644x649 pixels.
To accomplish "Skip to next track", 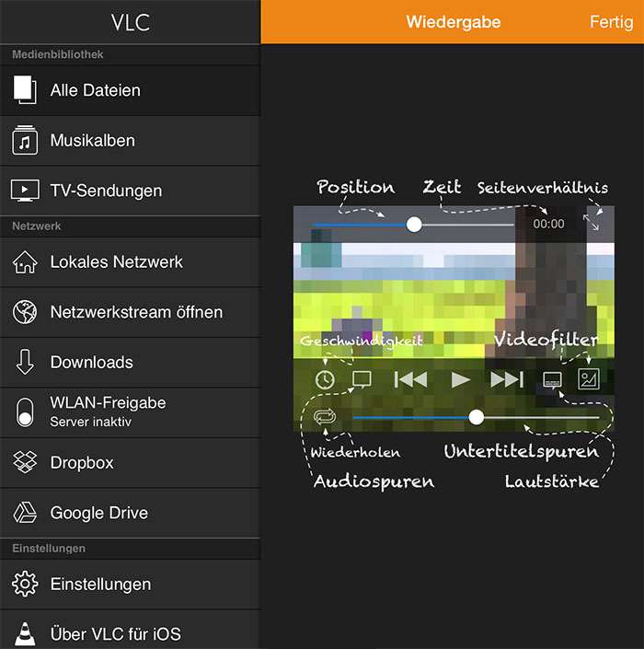I will [x=507, y=379].
